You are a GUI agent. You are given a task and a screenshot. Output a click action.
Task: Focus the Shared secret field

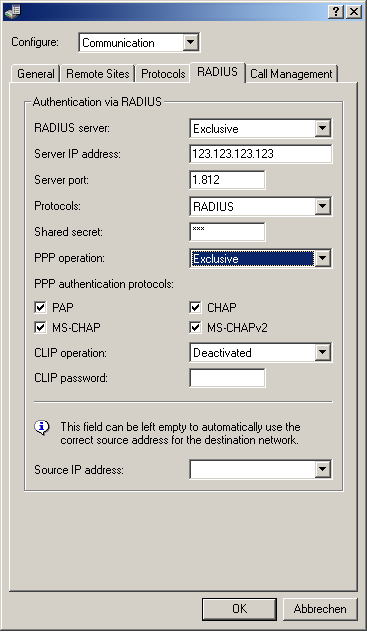[227, 232]
